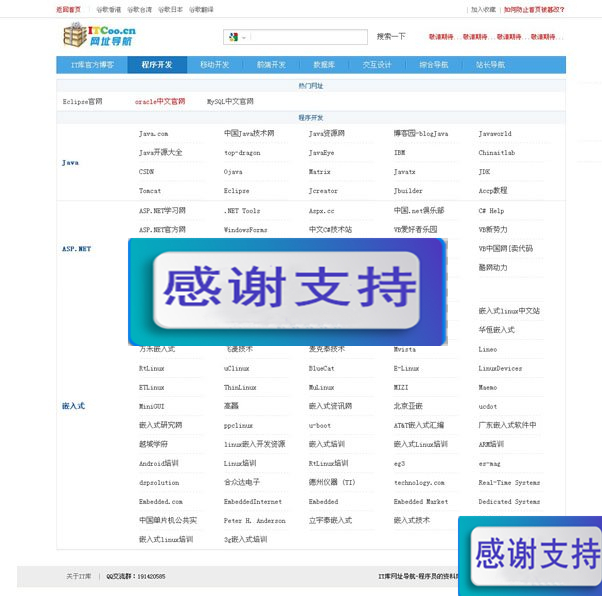Open the Matrix link

[319, 172]
